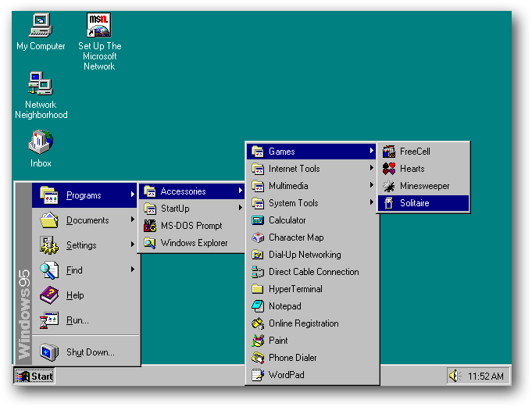Image resolution: width=532 pixels, height=407 pixels.
Task: Click the volume speaker icon in tray
Action: pyautogui.click(x=455, y=376)
